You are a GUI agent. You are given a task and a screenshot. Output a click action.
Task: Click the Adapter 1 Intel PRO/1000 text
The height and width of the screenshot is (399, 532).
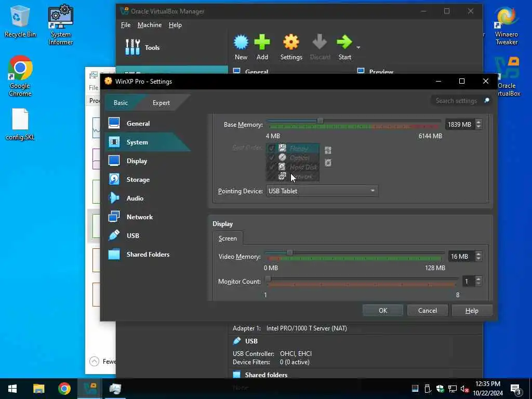point(290,328)
